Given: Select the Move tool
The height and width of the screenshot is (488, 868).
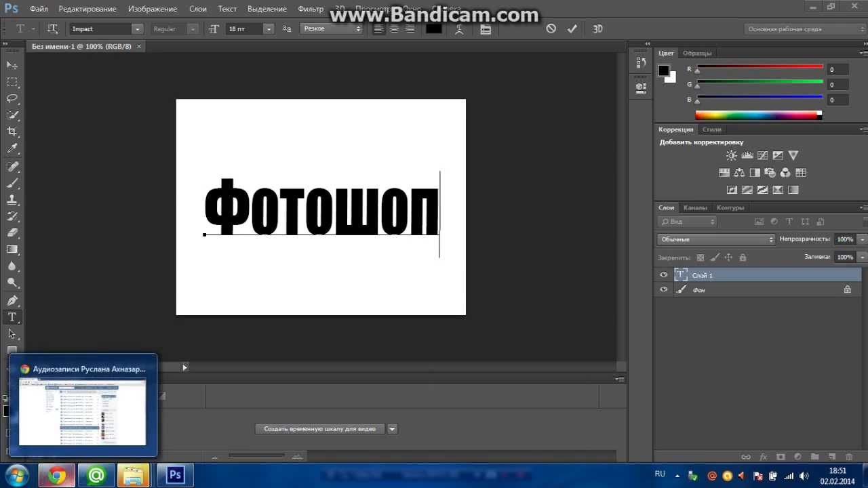Looking at the screenshot, I should tap(12, 65).
